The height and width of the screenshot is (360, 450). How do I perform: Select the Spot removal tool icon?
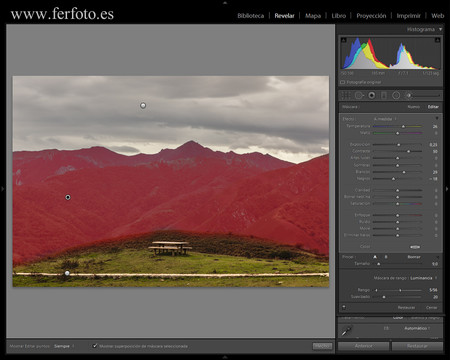tap(359, 96)
